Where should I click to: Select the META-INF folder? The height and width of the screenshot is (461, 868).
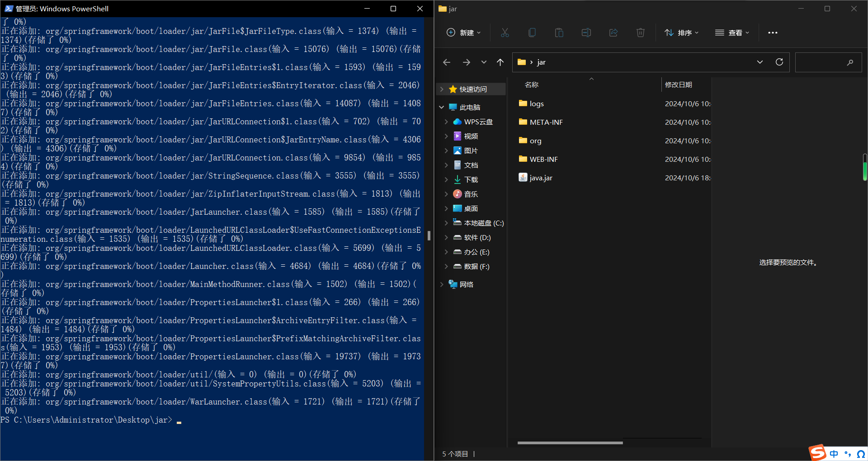[x=546, y=122]
